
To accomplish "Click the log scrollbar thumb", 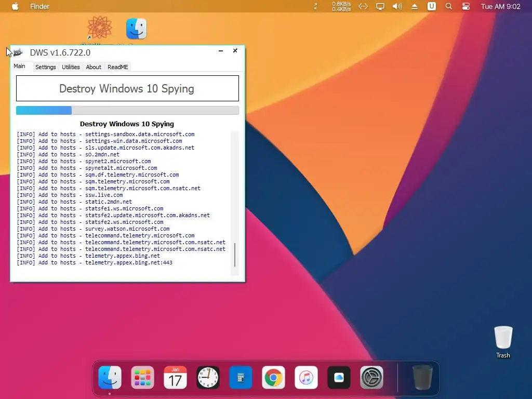I will pos(234,255).
